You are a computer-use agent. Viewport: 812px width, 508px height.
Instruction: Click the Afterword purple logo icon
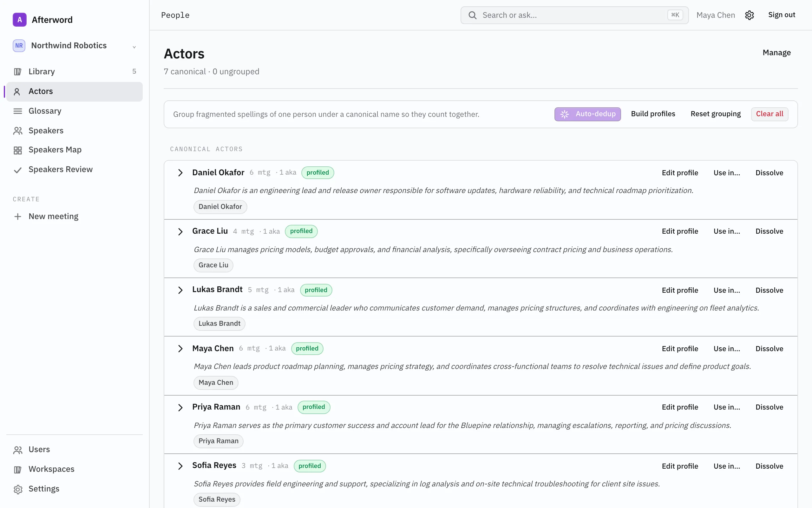point(19,19)
